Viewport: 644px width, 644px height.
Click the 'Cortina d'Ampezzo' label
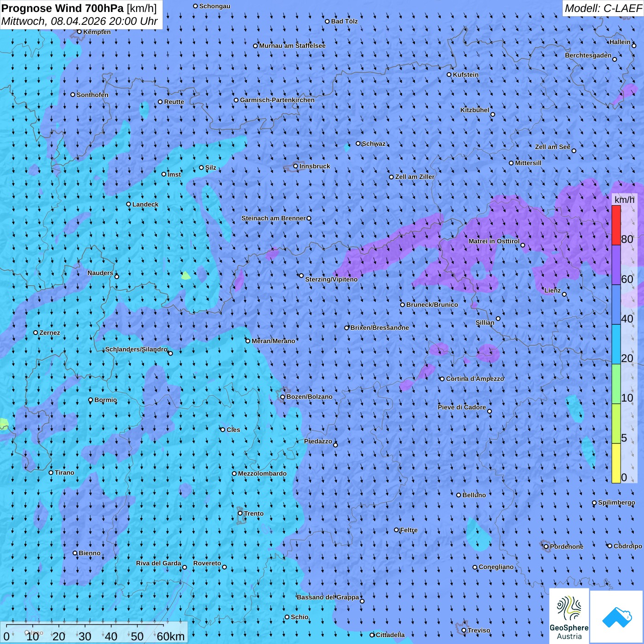coord(475,379)
